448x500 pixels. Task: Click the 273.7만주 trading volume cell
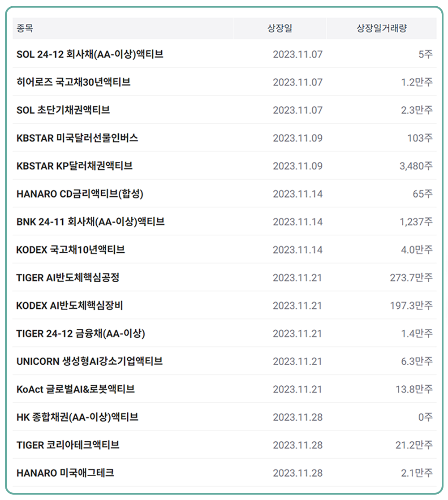click(x=411, y=278)
